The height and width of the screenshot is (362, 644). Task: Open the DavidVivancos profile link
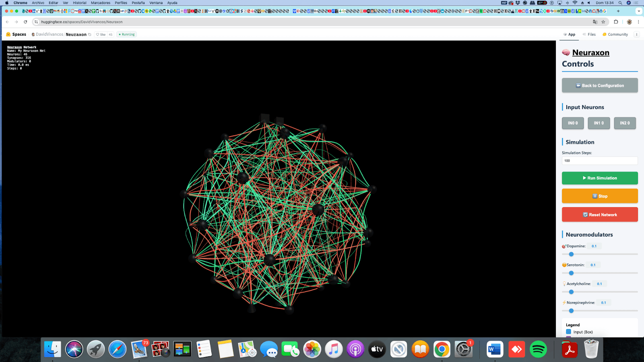point(50,35)
